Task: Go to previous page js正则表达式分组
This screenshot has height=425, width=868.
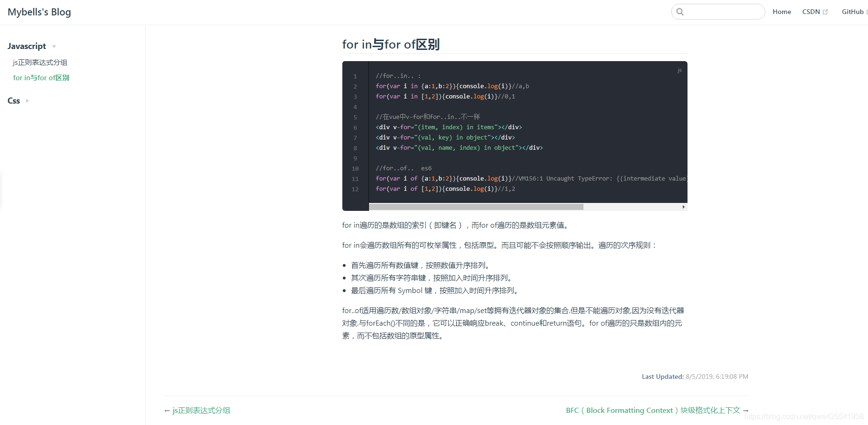Action: 201,411
